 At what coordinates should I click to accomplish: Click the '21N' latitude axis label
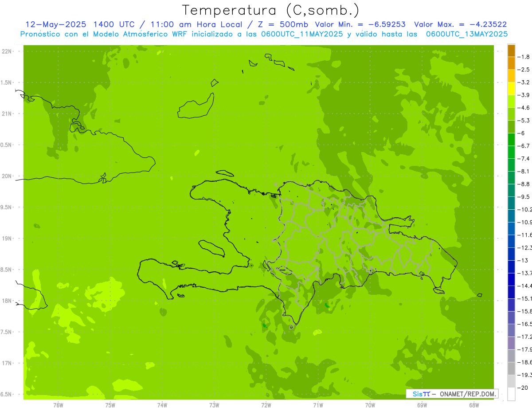[x=7, y=114]
